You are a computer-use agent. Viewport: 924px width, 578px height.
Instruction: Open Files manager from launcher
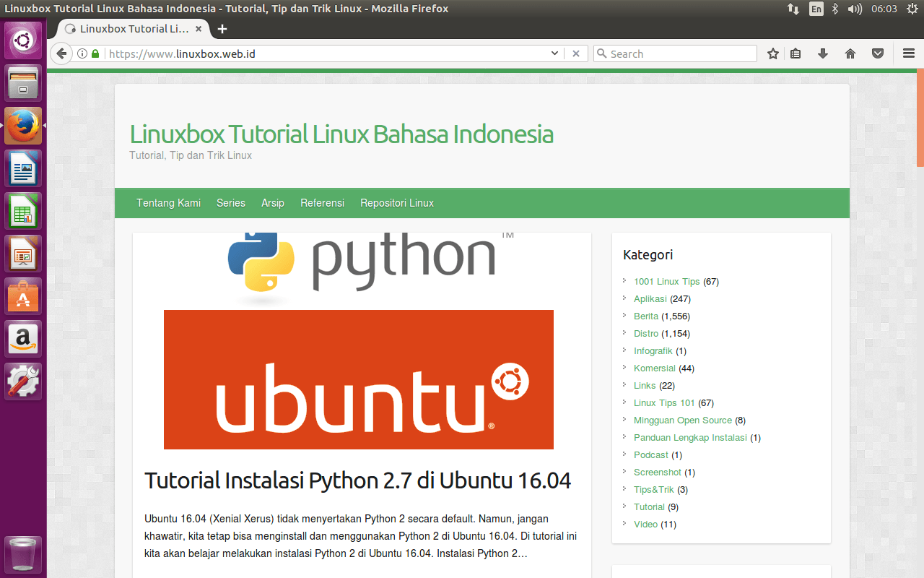coord(24,83)
